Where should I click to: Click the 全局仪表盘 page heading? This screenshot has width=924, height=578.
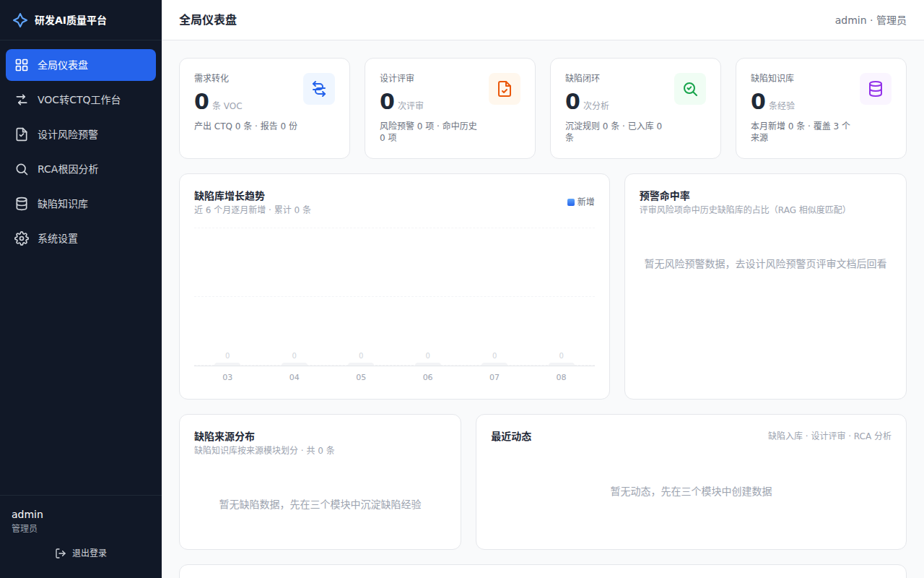click(208, 20)
